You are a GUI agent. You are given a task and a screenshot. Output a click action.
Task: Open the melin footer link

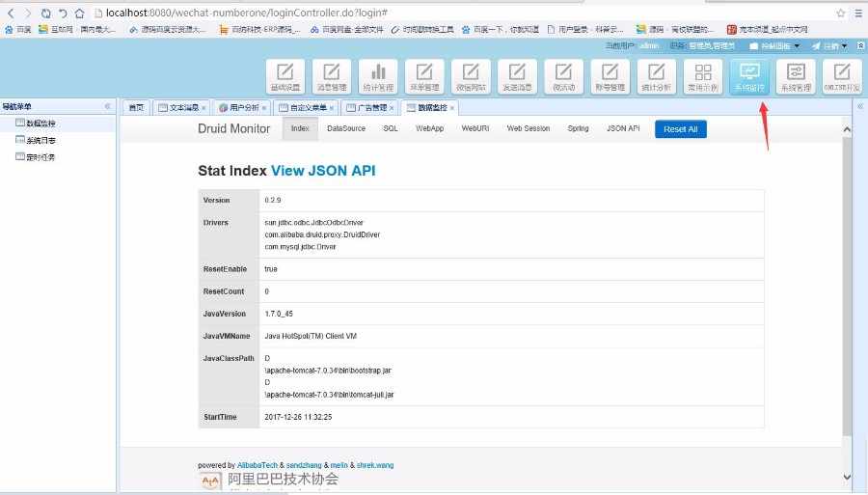[x=339, y=465]
